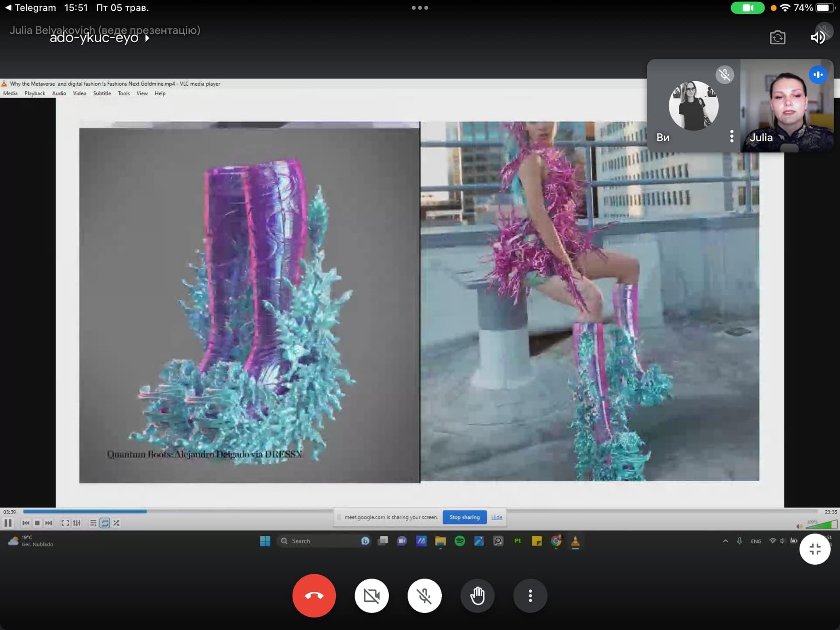Open Substance Painter Pt icon
This screenshot has height=630, width=840.
[x=518, y=541]
